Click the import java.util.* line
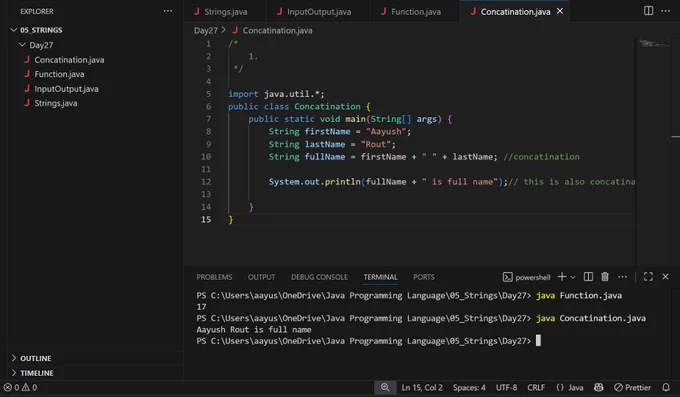Screen dimensions: 680x397 [x=276, y=94]
